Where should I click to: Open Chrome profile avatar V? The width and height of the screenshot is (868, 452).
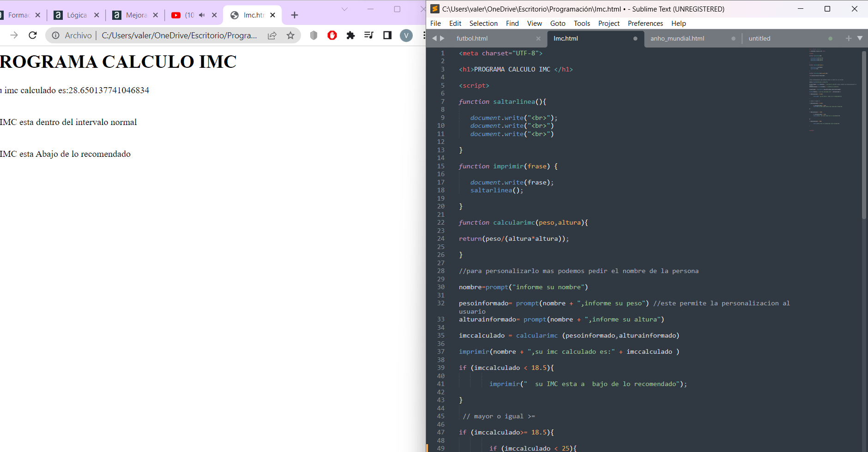click(406, 35)
